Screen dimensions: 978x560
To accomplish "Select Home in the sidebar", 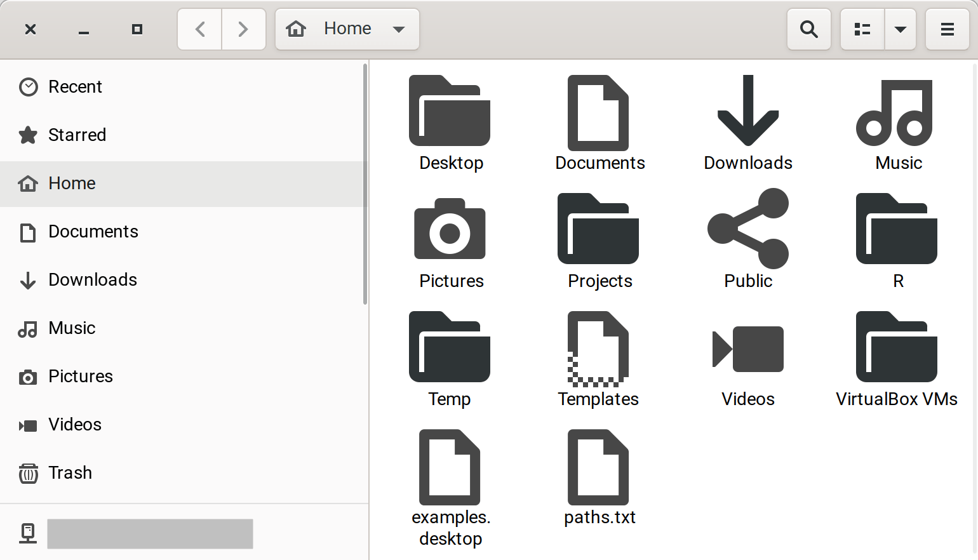I will [x=72, y=183].
